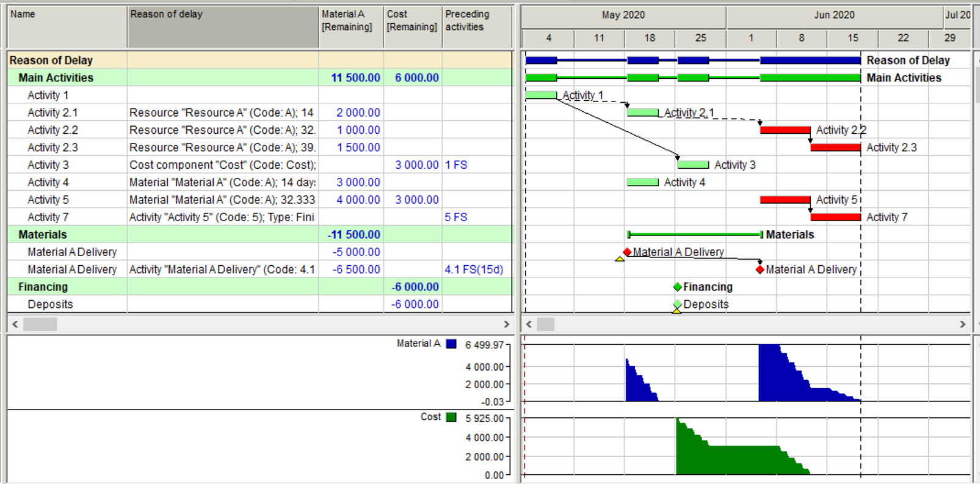The height and width of the screenshot is (484, 980).
Task: Click the table's right scroll arrow
Action: pyautogui.click(x=506, y=324)
